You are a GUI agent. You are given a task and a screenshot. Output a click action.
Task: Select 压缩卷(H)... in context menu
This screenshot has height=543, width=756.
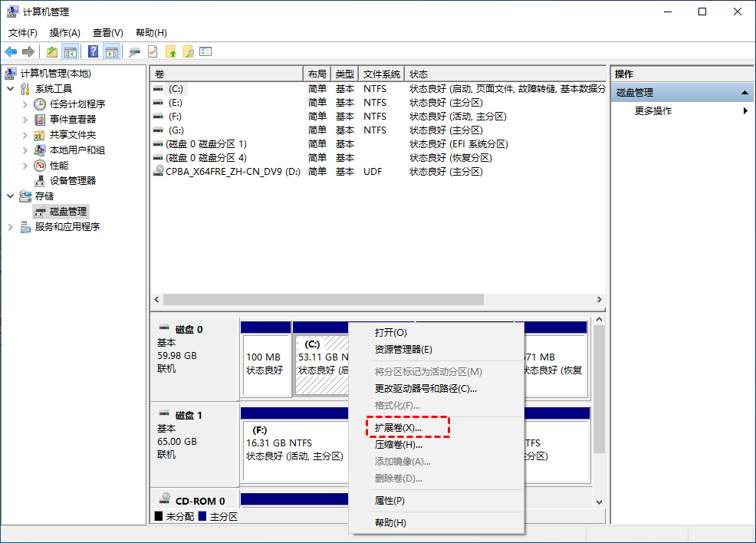398,444
